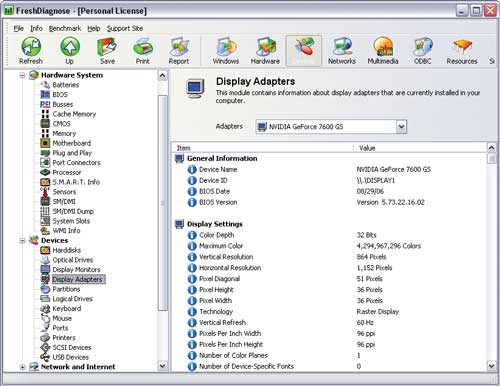Screen dimensions: 500x386
Task: Open the Adapters dropdown list
Action: [x=401, y=127]
